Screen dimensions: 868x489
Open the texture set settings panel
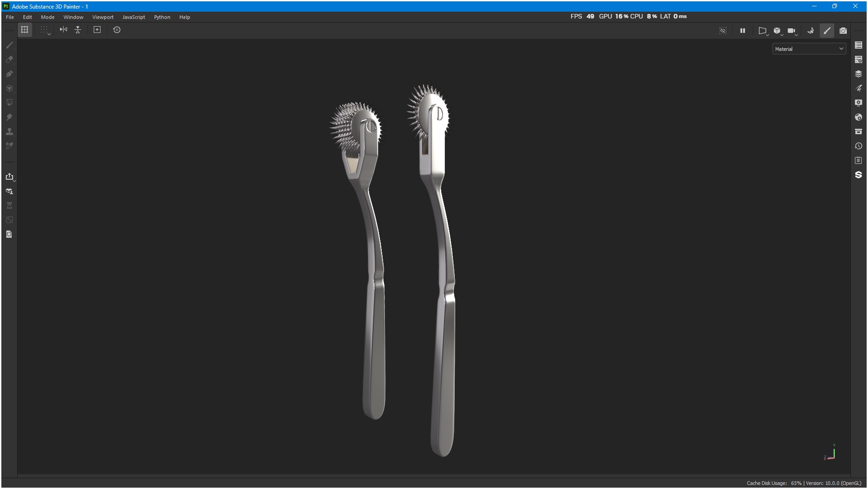[x=859, y=59]
